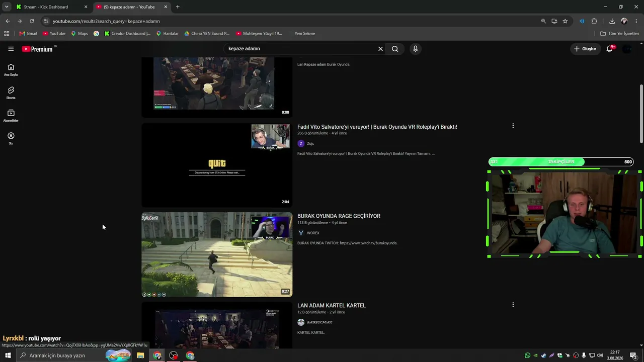Click the page's vertical scrollbar thumb

point(641,114)
